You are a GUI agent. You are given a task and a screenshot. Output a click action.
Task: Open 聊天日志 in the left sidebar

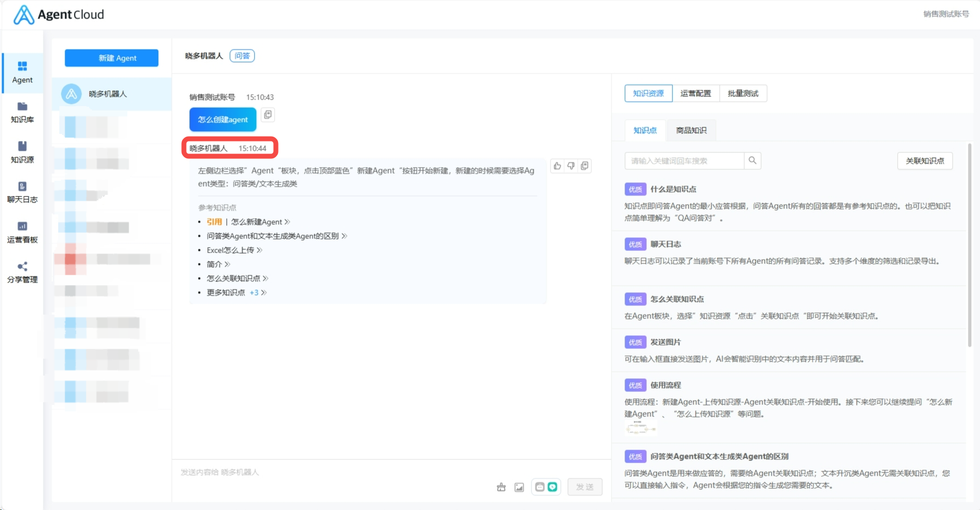[x=22, y=193]
